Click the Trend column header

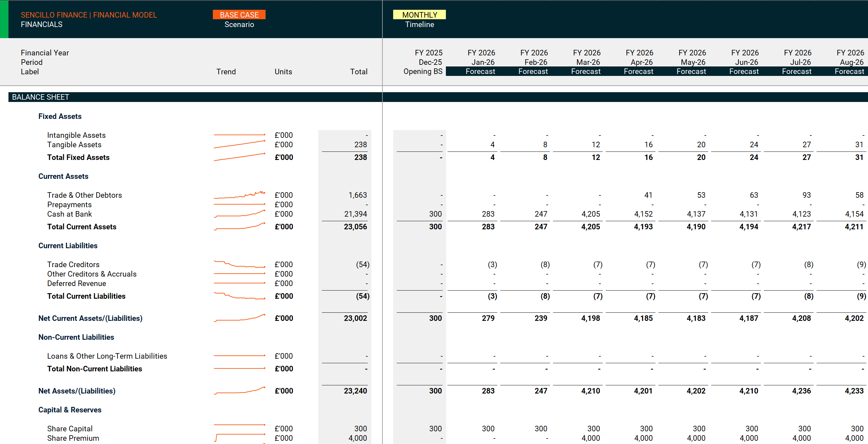[226, 72]
